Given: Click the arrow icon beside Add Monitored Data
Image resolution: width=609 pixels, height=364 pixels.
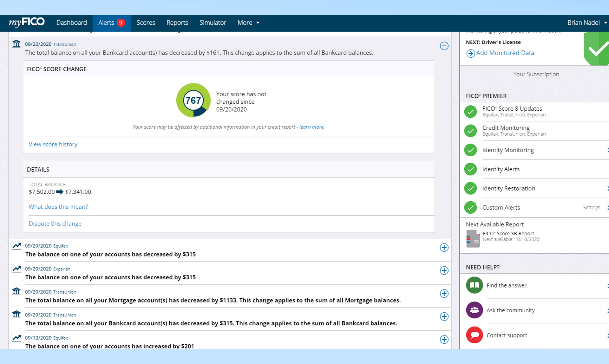Looking at the screenshot, I should pyautogui.click(x=470, y=54).
